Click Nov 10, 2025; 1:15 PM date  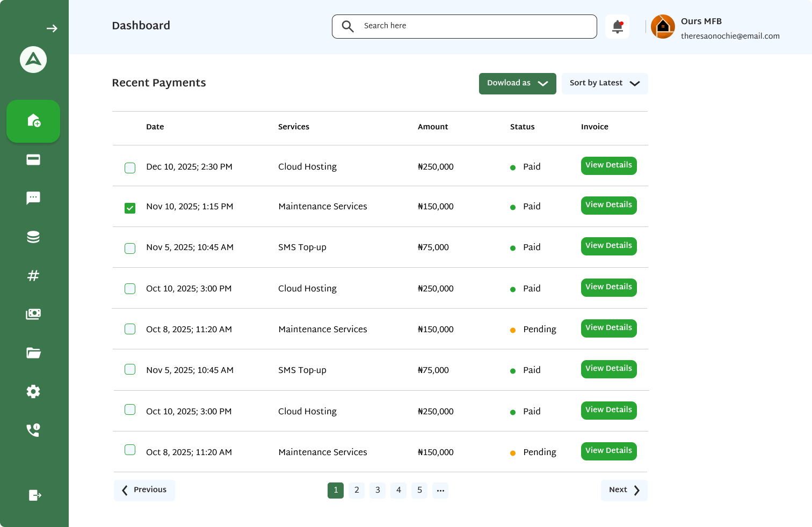[190, 207]
